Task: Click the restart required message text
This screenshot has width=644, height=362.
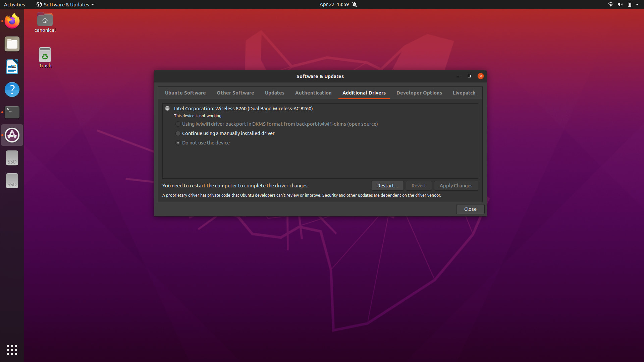Action: point(235,186)
